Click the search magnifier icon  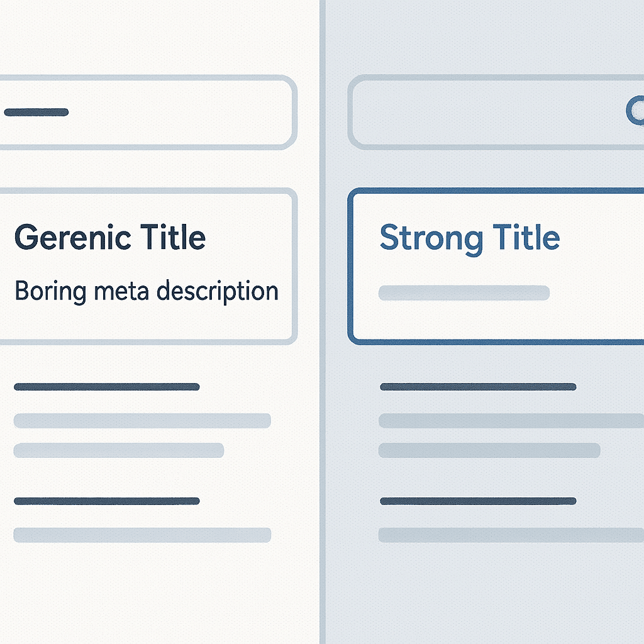(635, 110)
